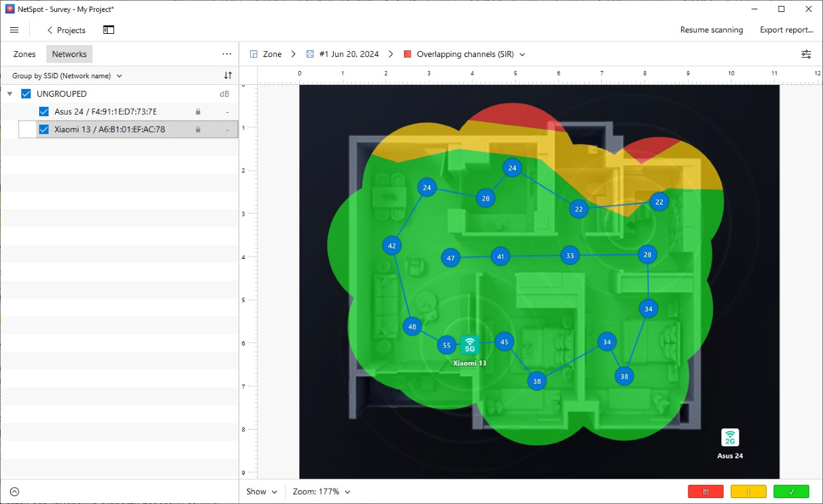This screenshot has height=504, width=823.
Task: Click the lock icon on Asus 24 network
Action: pos(198,111)
